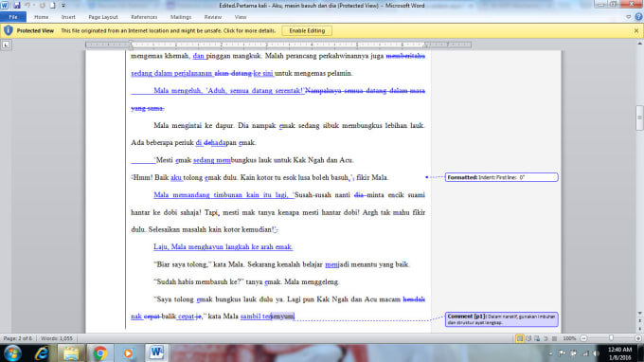Screen dimensions: 644x362
Task: Switch to Full Screen Reading view
Action: click(x=528, y=338)
